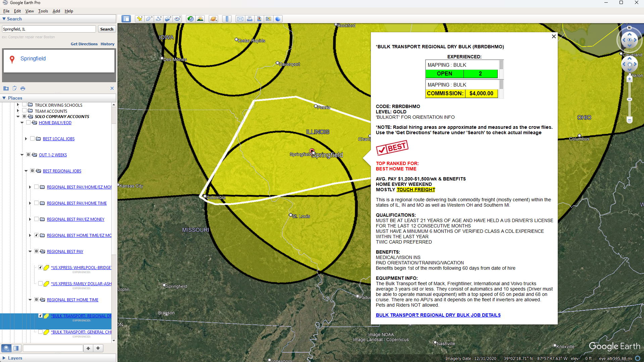Toggle sunlight across the landscape icon
Image resolution: width=644 pixels, height=362 pixels.
[x=200, y=19]
